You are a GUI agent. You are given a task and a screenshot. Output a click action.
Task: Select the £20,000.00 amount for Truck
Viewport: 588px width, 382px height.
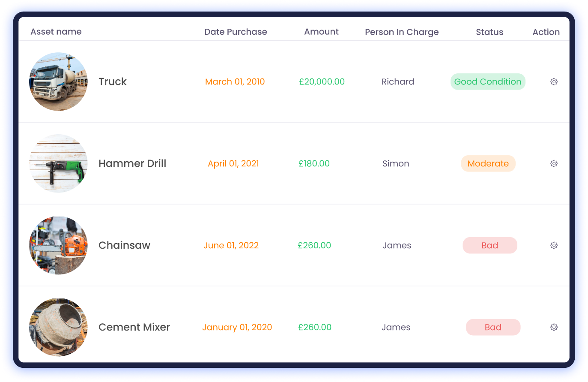click(x=322, y=81)
